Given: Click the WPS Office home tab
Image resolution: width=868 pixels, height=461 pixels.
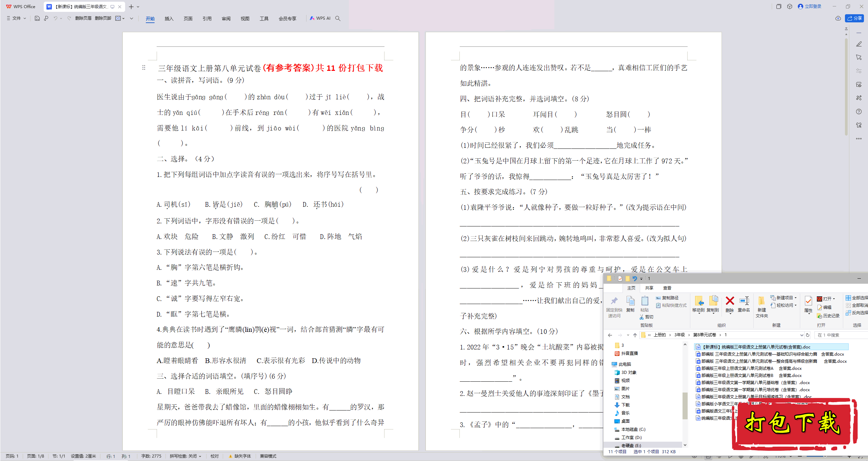Looking at the screenshot, I should tap(21, 7).
